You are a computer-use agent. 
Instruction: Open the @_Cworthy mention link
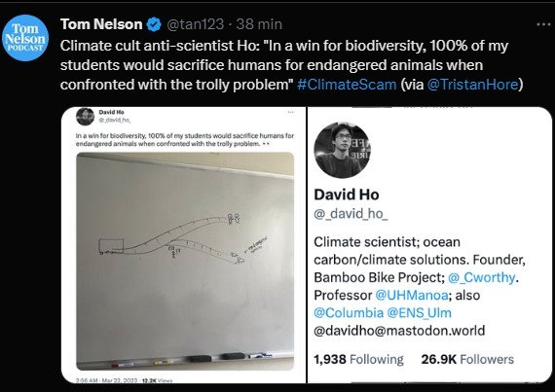(x=481, y=277)
